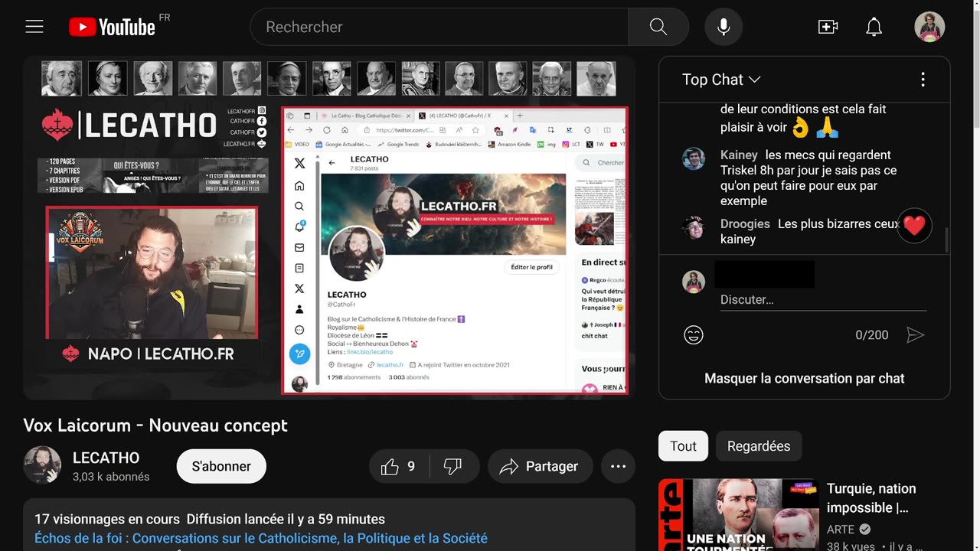Image resolution: width=980 pixels, height=551 pixels.
Task: Click the video player area
Action: (329, 227)
